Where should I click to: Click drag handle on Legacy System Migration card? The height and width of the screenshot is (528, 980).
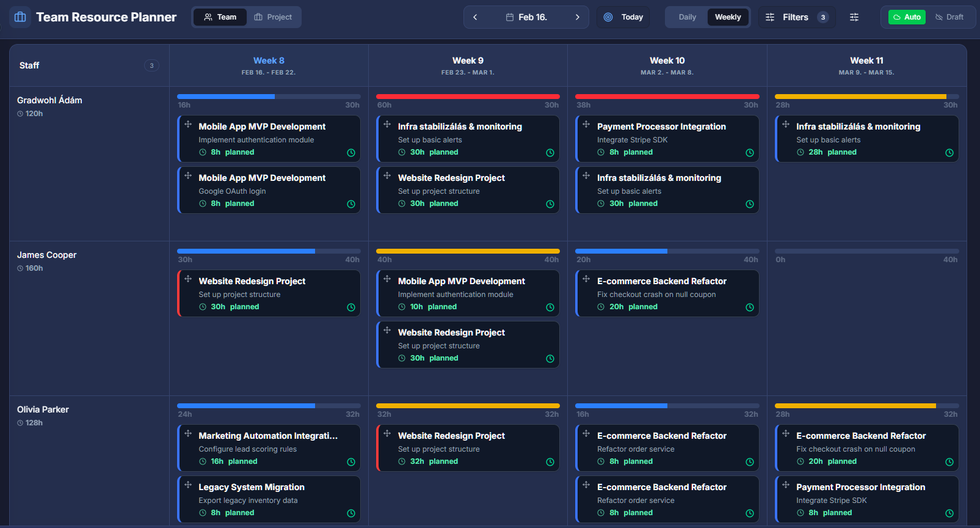pyautogui.click(x=188, y=485)
